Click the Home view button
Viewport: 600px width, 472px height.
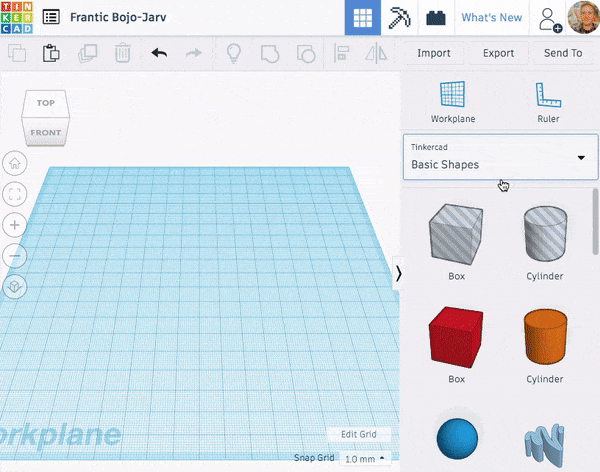(x=15, y=163)
